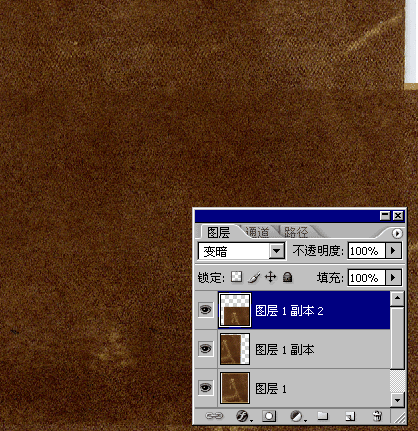Open the layer style fx menu
Image resolution: width=418 pixels, height=431 pixels.
click(242, 416)
